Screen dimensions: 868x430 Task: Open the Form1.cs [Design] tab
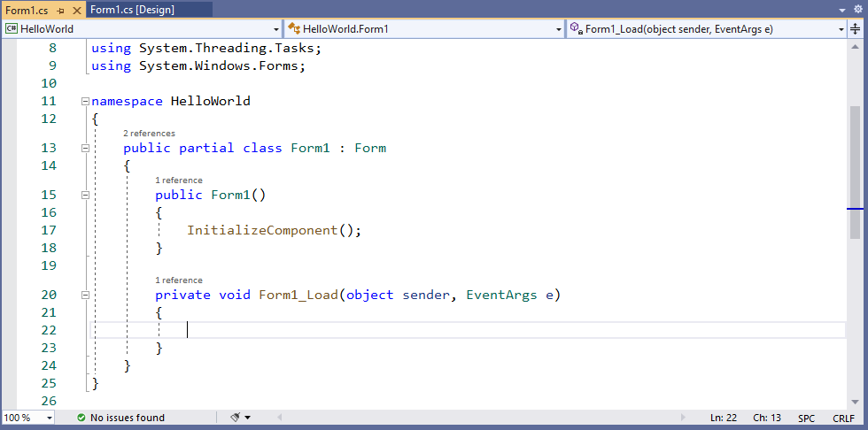(132, 10)
